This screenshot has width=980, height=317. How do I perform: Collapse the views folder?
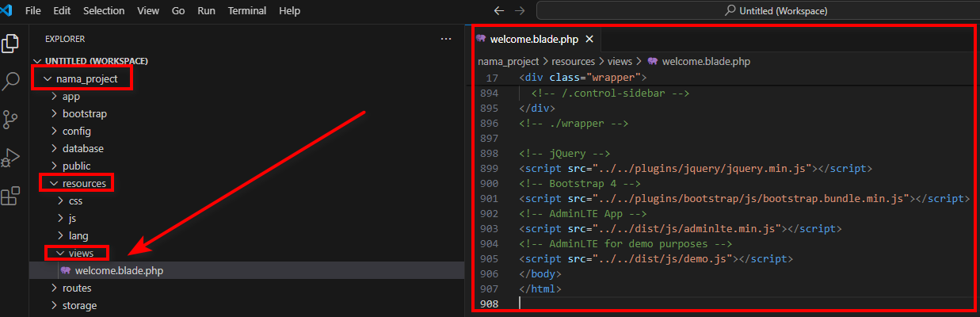(x=247, y=254)
